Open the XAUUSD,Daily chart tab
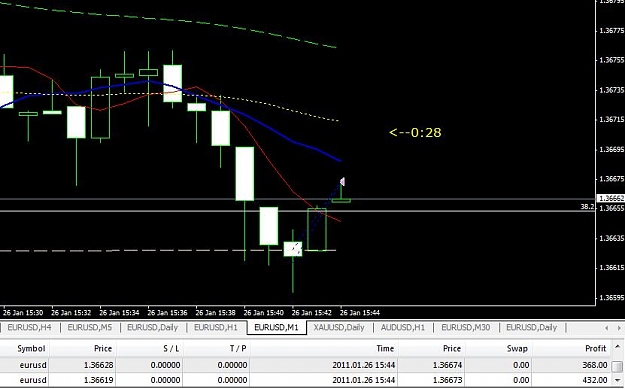 pyautogui.click(x=339, y=328)
